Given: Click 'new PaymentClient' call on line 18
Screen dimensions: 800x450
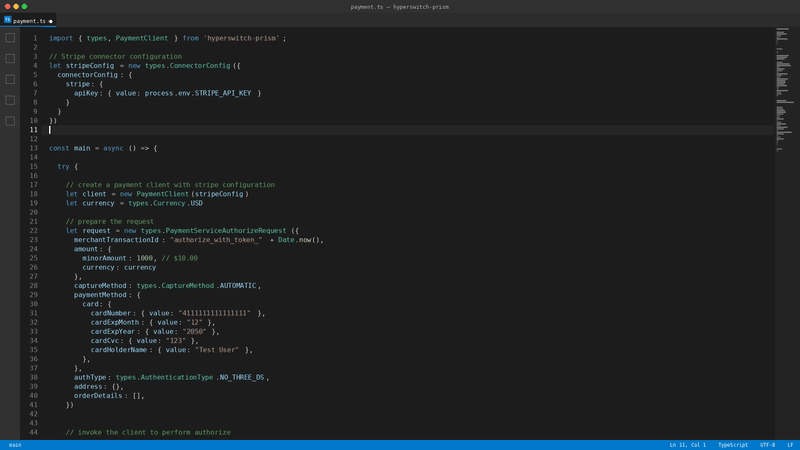Looking at the screenshot, I should coord(154,194).
